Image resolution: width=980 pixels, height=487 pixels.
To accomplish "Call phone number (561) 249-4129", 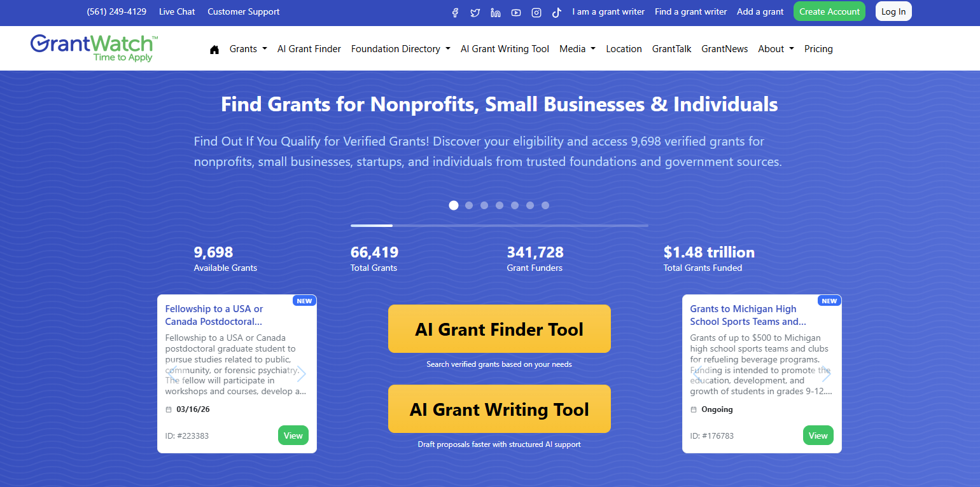I will 116,11.
